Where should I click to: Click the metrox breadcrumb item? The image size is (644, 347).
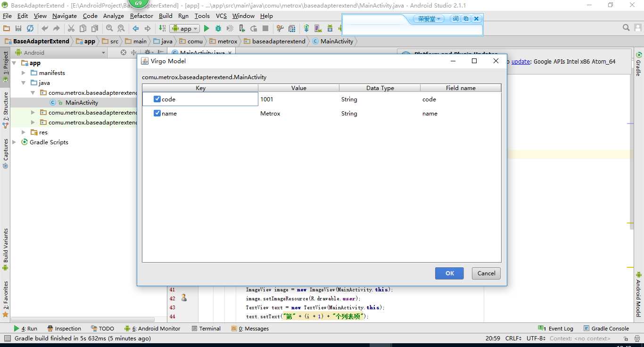pos(223,41)
